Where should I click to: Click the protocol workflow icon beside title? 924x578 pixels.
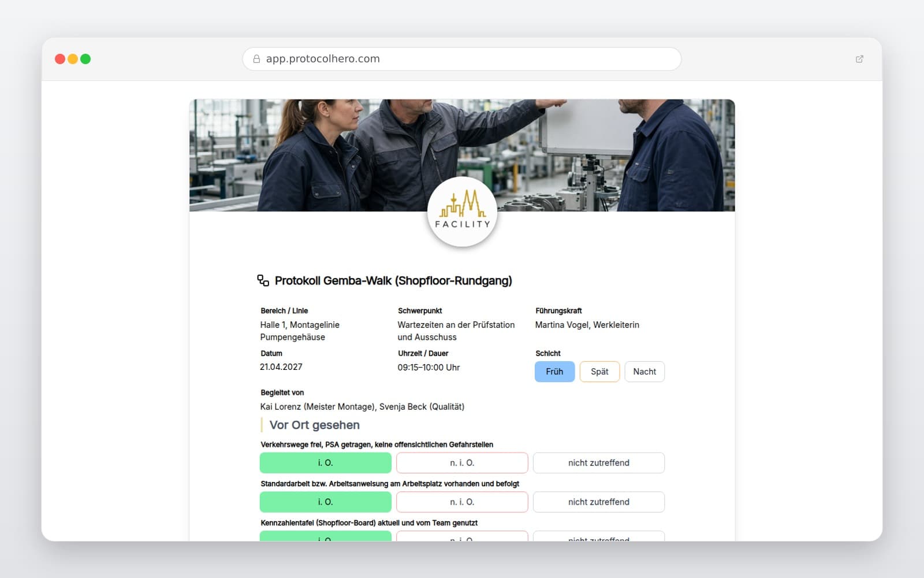(263, 280)
